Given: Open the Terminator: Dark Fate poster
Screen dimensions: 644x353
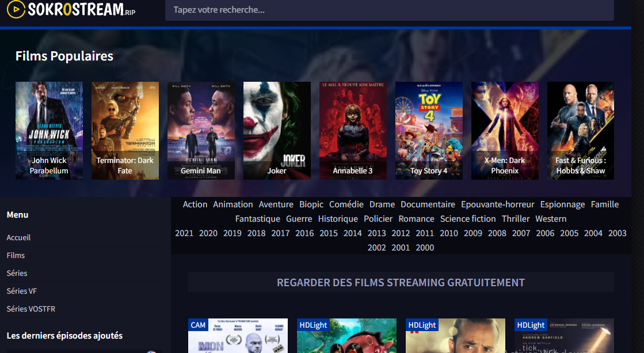Looking at the screenshot, I should pyautogui.click(x=125, y=130).
